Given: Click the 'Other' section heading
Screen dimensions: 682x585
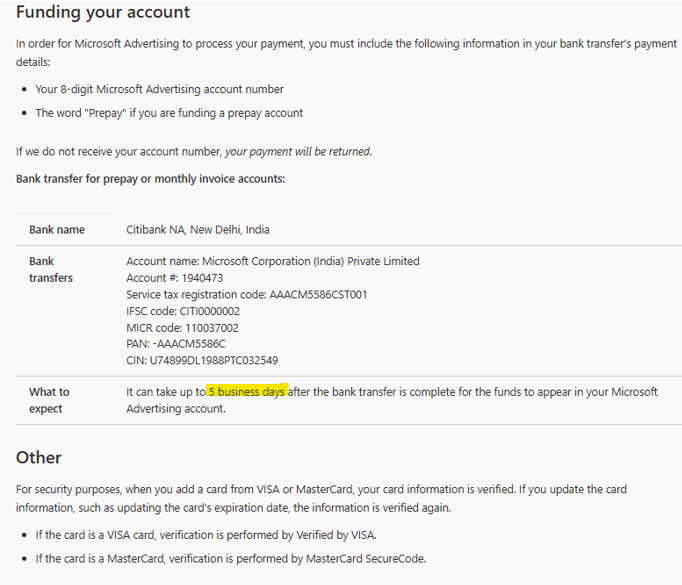Looking at the screenshot, I should point(39,458).
